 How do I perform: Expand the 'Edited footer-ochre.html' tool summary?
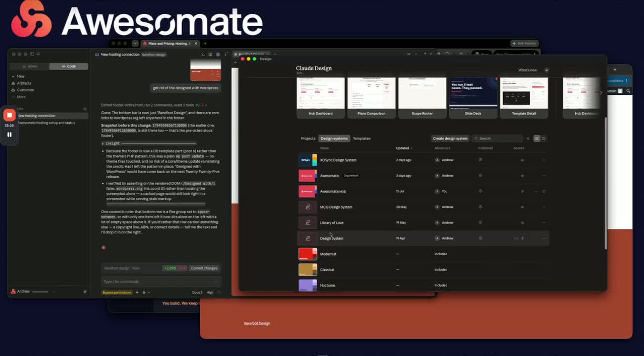153,105
